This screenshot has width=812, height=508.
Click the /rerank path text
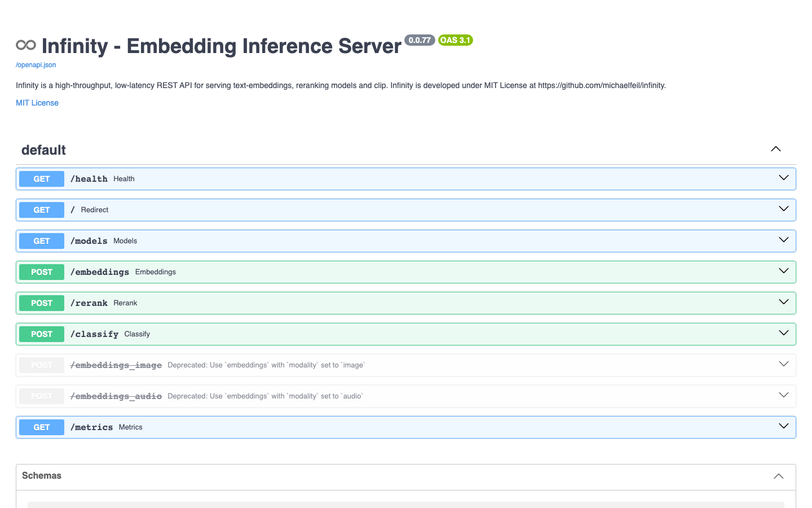[89, 303]
